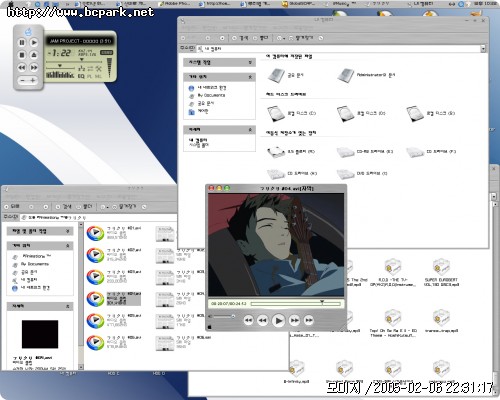Viewport: 500px width, 400px height.
Task: Click the music player vertical volume meter
Action: tap(109, 67)
